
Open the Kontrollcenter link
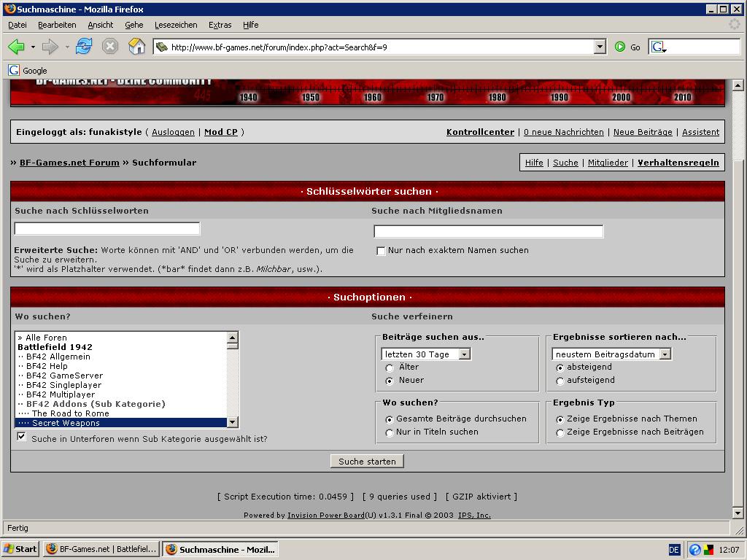coord(480,132)
